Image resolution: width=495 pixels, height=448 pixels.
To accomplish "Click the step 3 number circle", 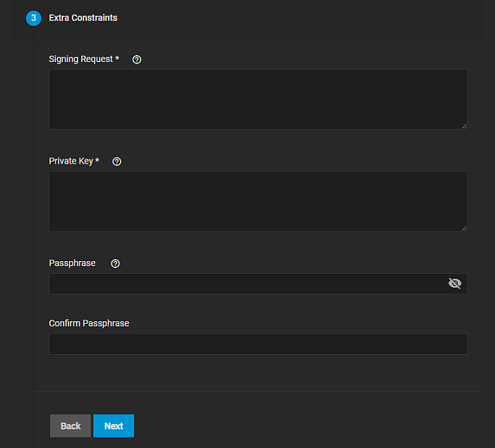I will coord(33,18).
